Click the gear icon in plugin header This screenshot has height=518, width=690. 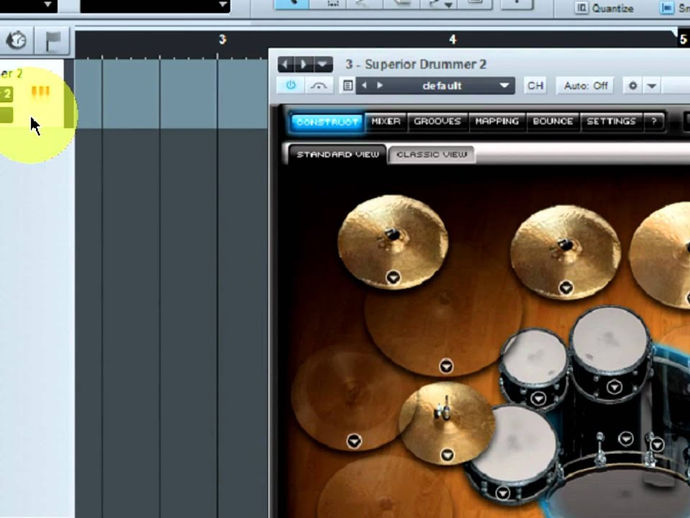point(633,85)
